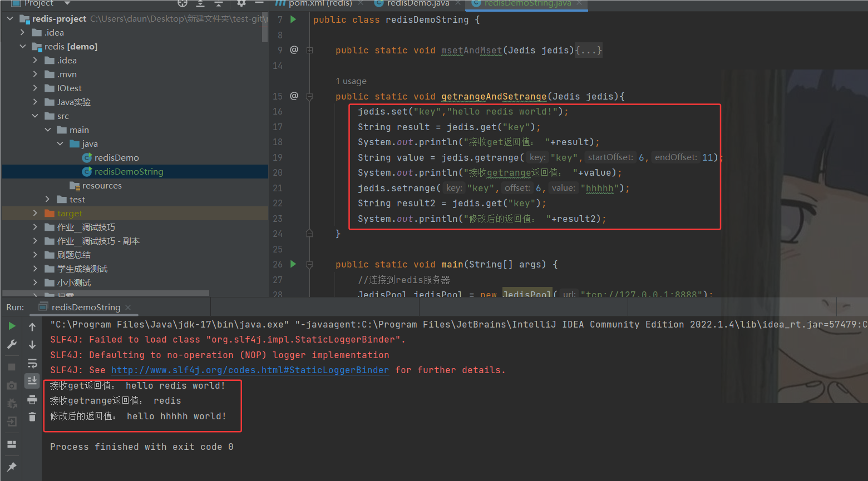Select the 作业__调试技巧 - 副本 folder
Screen dimensions: 868x481
98,241
